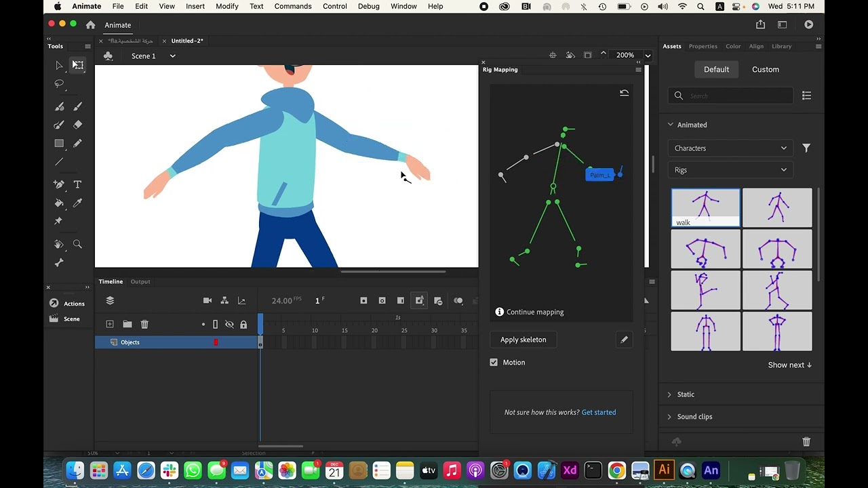The image size is (868, 488).
Task: Switch Assets to list view
Action: 806,96
